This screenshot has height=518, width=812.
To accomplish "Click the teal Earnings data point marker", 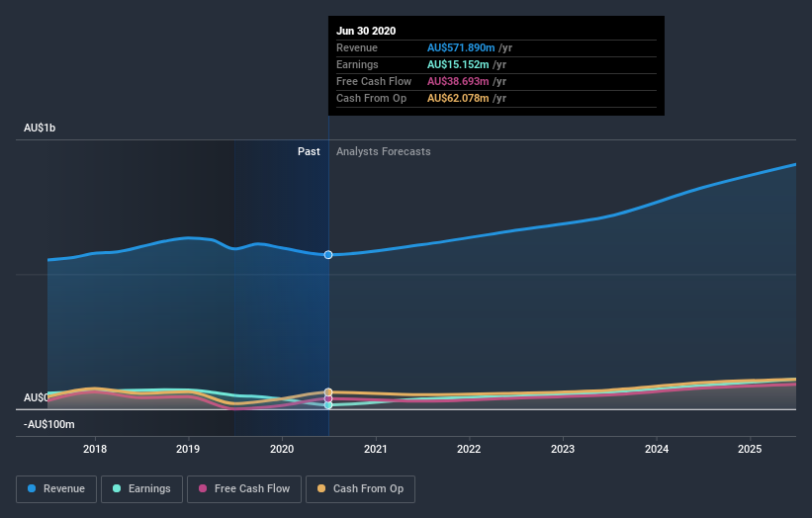I will (328, 405).
